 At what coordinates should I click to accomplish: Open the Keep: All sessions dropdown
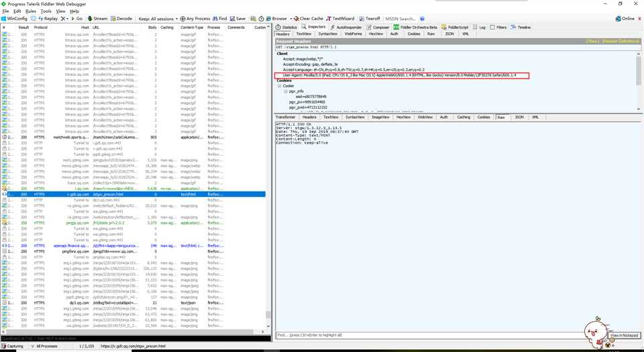(x=158, y=19)
